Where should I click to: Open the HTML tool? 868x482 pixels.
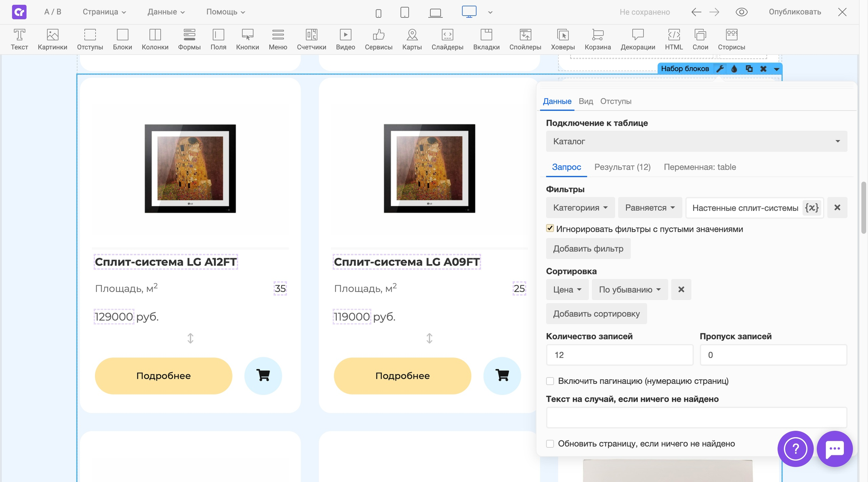[674, 39]
